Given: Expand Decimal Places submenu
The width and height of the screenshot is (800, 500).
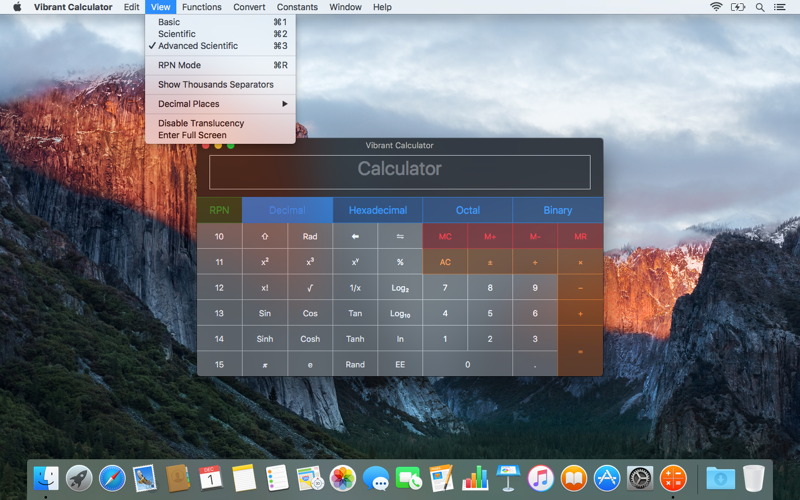Looking at the screenshot, I should 220,104.
